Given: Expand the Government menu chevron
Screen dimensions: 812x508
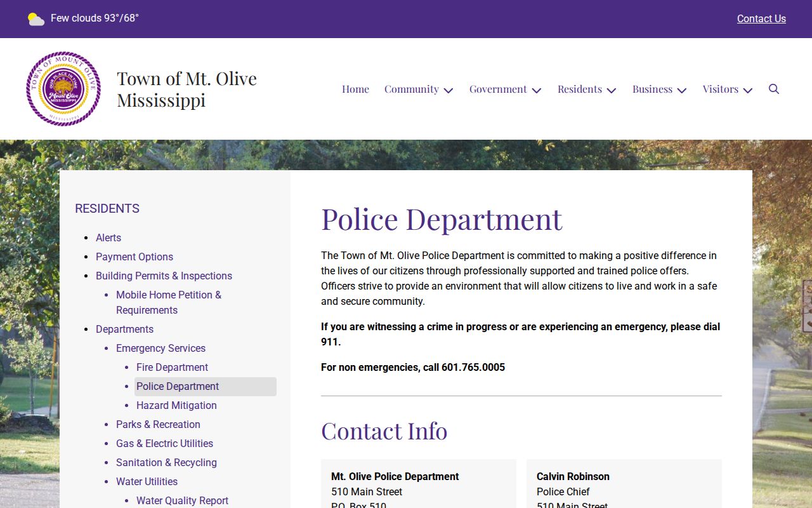Looking at the screenshot, I should click(x=537, y=90).
